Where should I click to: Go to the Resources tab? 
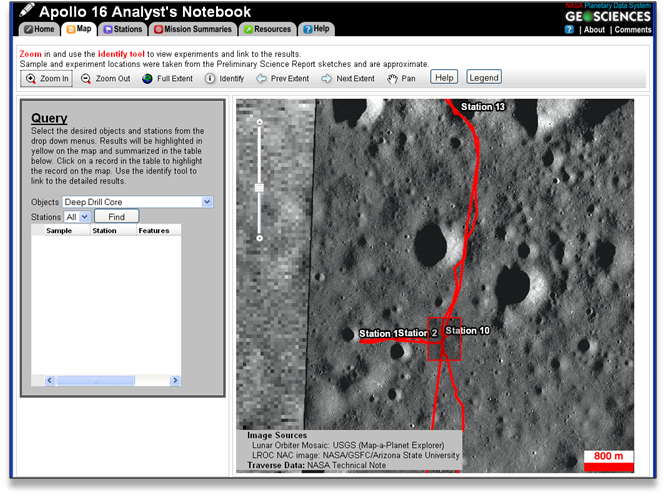click(267, 29)
